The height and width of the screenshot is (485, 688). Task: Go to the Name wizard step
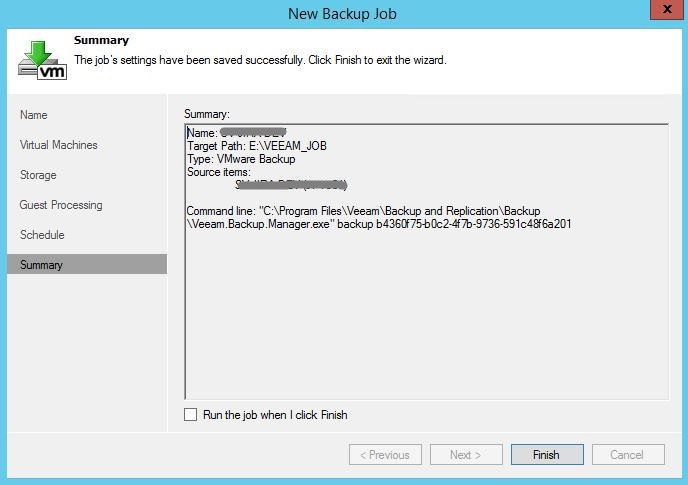[34, 115]
